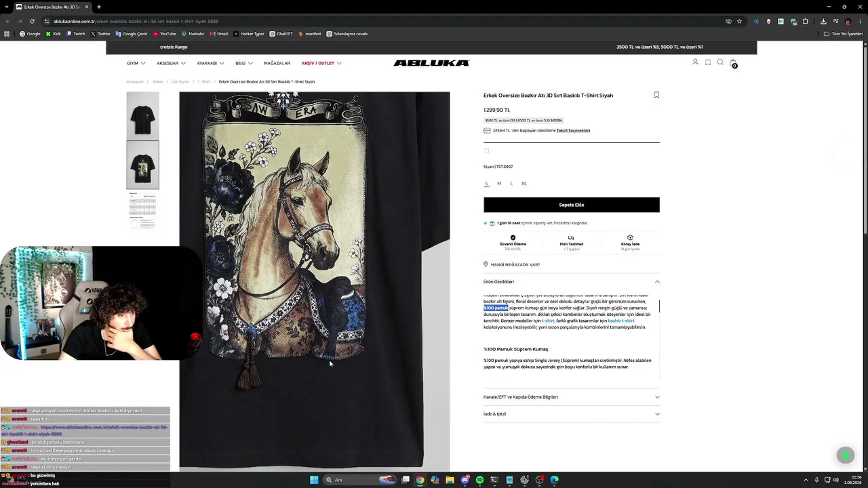Open the account profile icon in the Abluka header
The height and width of the screenshot is (488, 868).
point(695,62)
